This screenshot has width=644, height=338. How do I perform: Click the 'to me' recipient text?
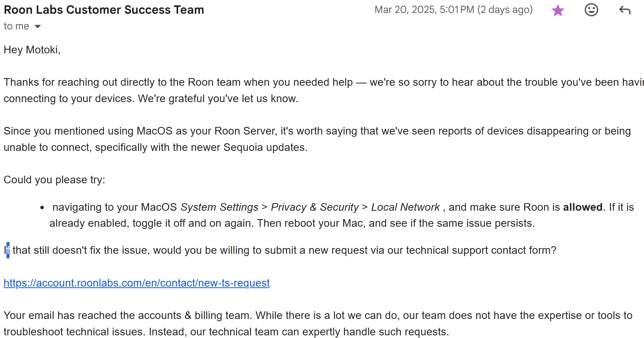[16, 26]
